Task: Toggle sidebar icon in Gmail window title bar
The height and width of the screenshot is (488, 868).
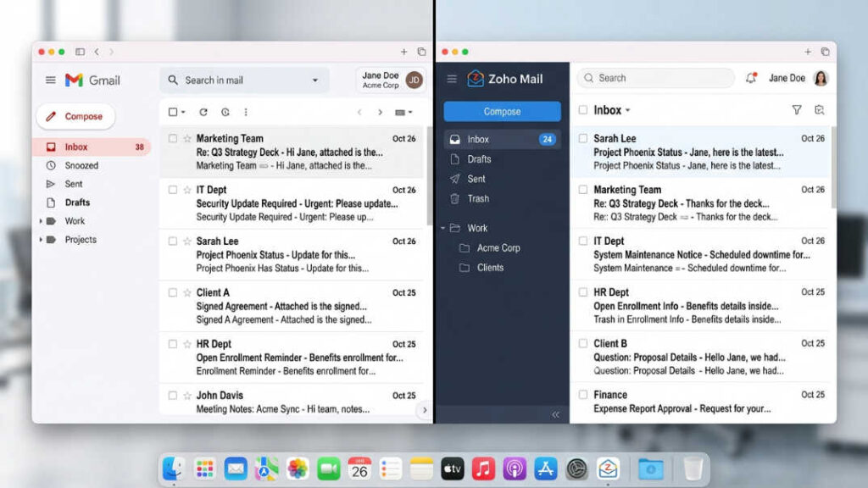Action: coord(81,52)
